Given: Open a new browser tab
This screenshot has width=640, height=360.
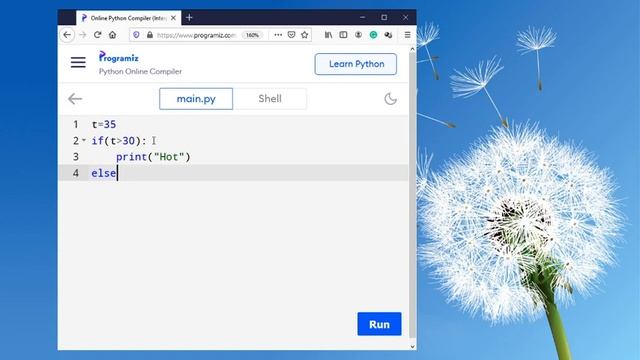Looking at the screenshot, I should click(x=189, y=18).
